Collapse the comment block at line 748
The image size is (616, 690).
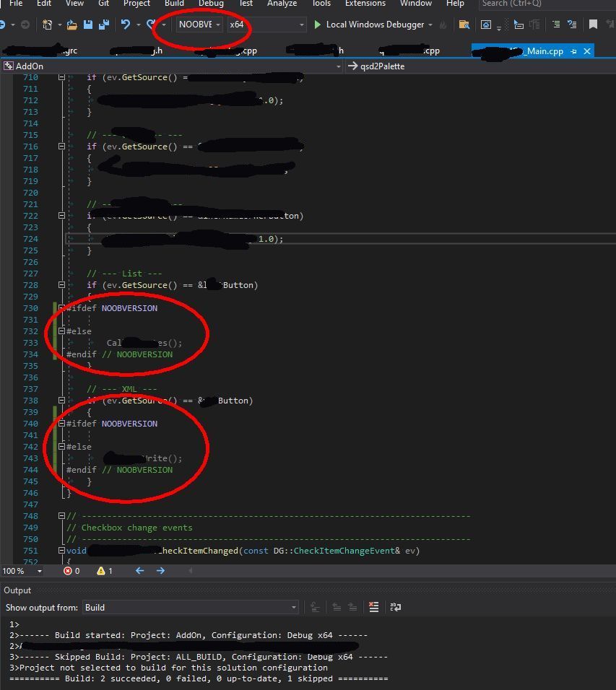coord(61,516)
